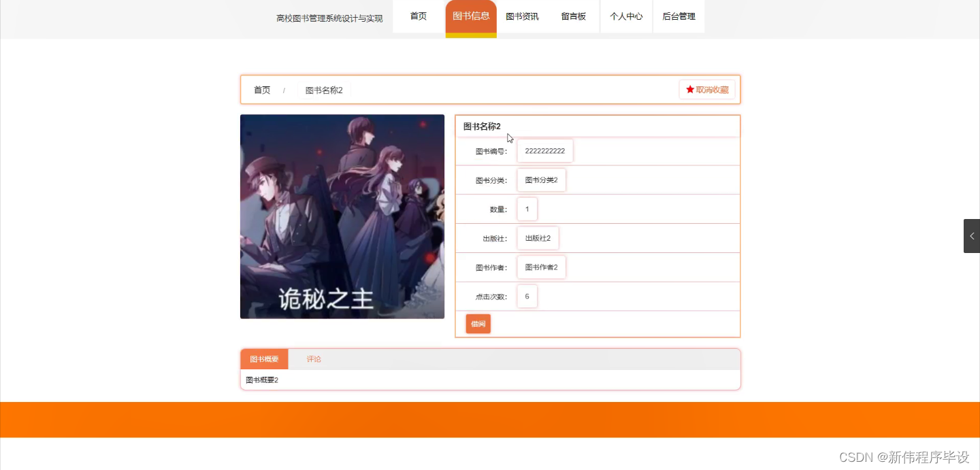Click the orange 借阅 button
This screenshot has height=470, width=980.
[478, 324]
